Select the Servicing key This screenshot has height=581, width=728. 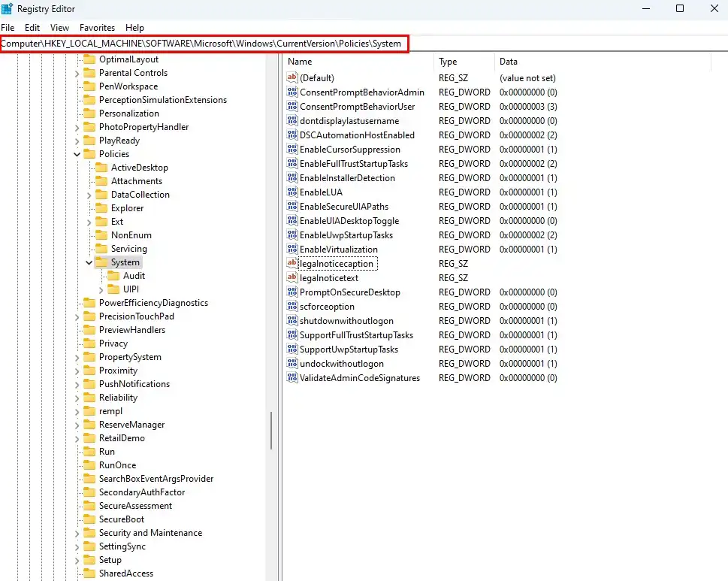pyautogui.click(x=128, y=249)
